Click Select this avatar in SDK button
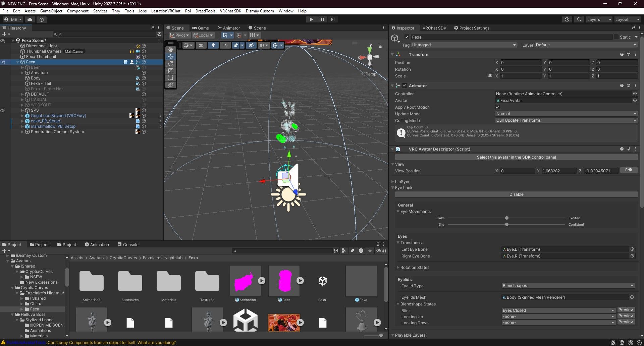Viewport: 644px width, 346px height. pos(516,157)
